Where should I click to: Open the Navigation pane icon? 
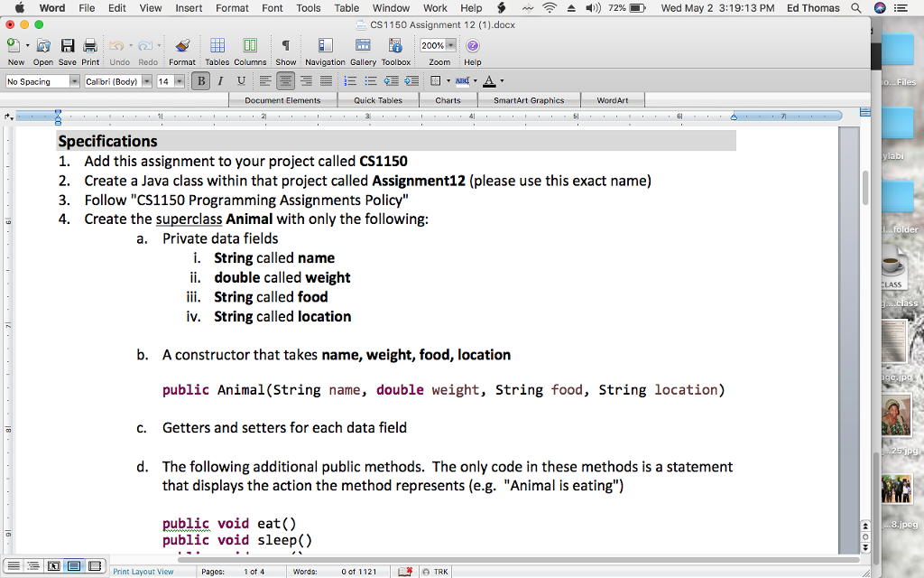point(325,46)
